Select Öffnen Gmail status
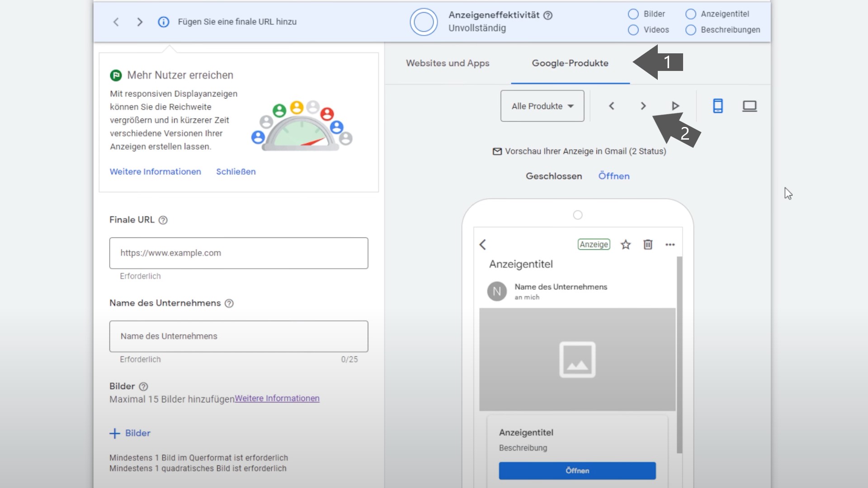This screenshot has height=488, width=868. pyautogui.click(x=614, y=176)
